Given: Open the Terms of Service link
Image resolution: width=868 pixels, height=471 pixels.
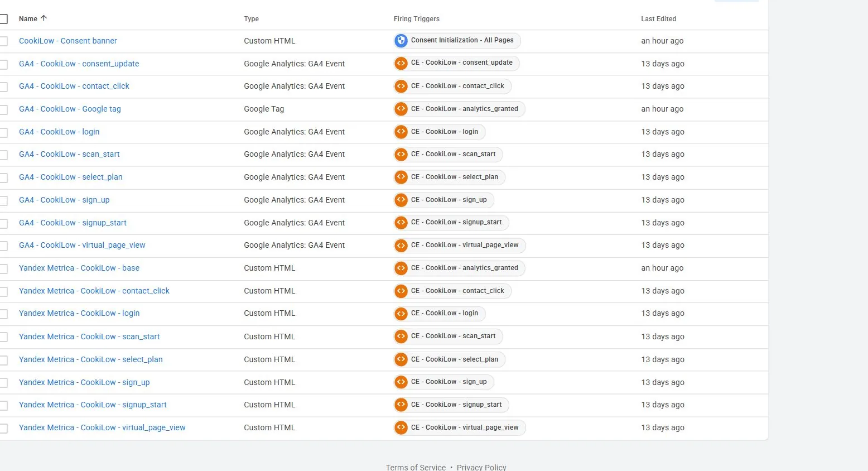Looking at the screenshot, I should pyautogui.click(x=416, y=467).
